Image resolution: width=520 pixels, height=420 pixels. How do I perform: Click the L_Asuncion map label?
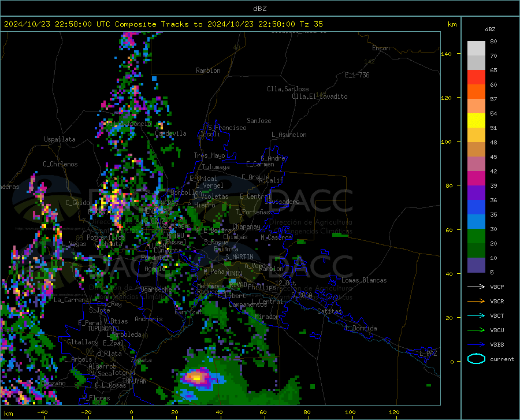coord(289,135)
